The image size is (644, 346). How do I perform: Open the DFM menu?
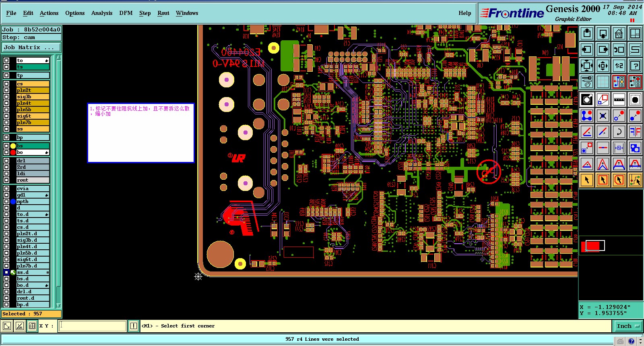tap(126, 13)
